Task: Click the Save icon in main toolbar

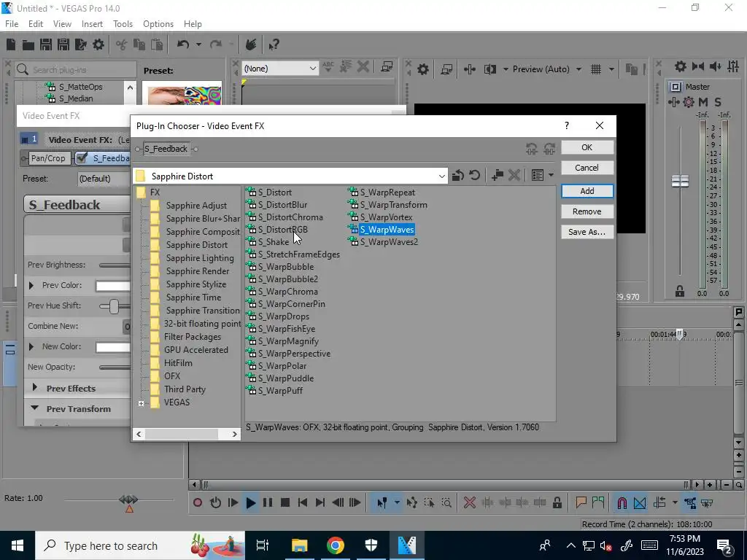Action: coord(46,44)
